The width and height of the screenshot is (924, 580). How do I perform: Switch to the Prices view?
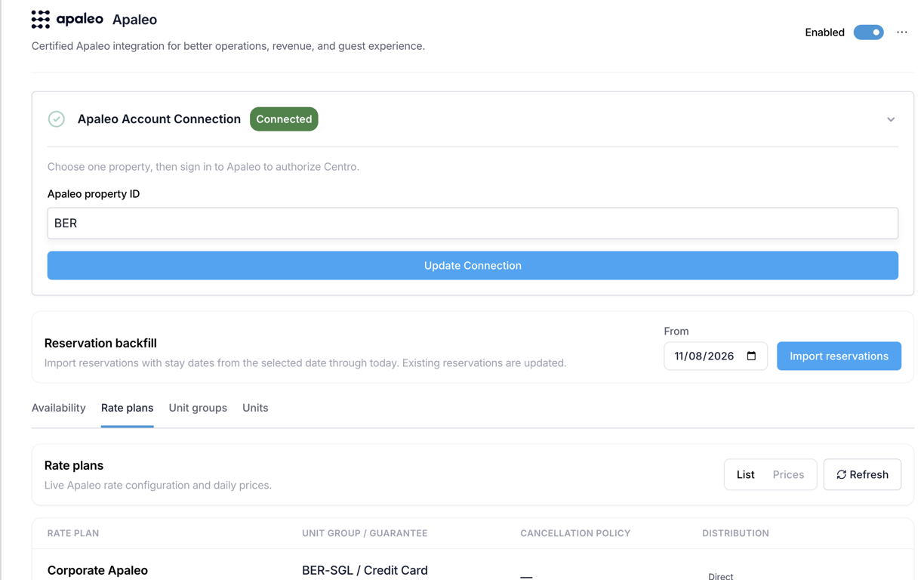(788, 474)
